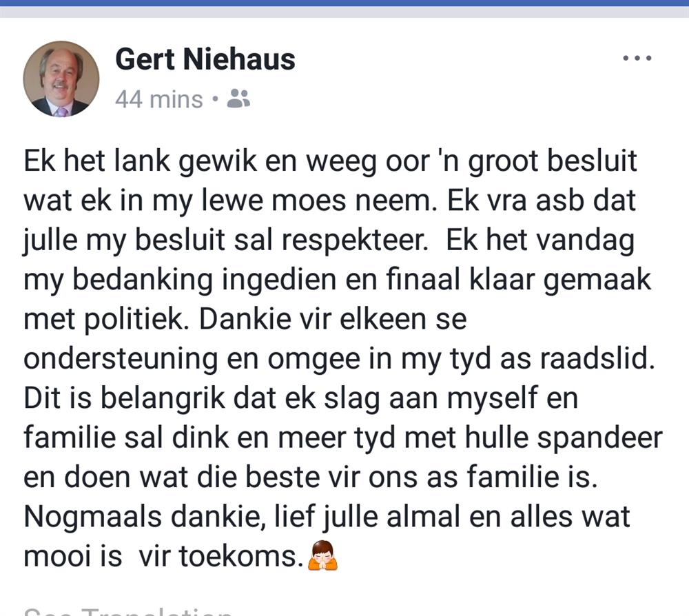This screenshot has width=689, height=616.
Task: Click the word "ondersteuning" in the post
Action: click(x=121, y=360)
